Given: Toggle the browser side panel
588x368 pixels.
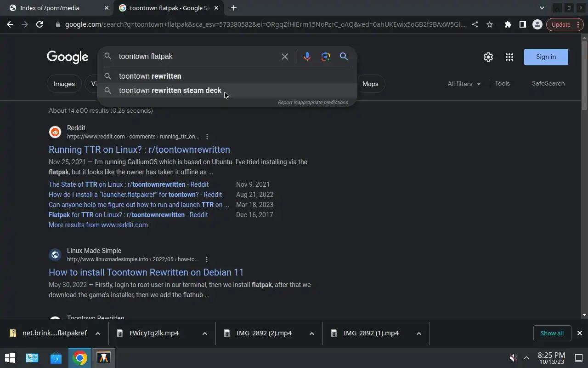Looking at the screenshot, I should pyautogui.click(x=522, y=24).
